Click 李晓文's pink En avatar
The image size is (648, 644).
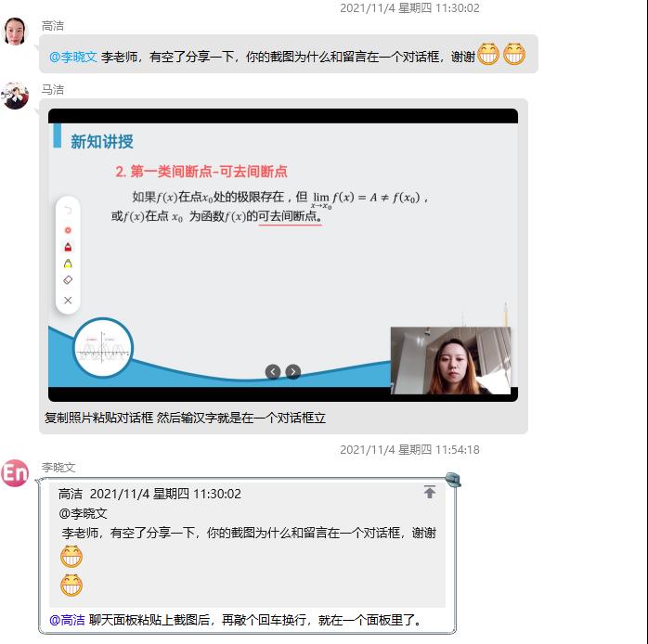tap(15, 473)
